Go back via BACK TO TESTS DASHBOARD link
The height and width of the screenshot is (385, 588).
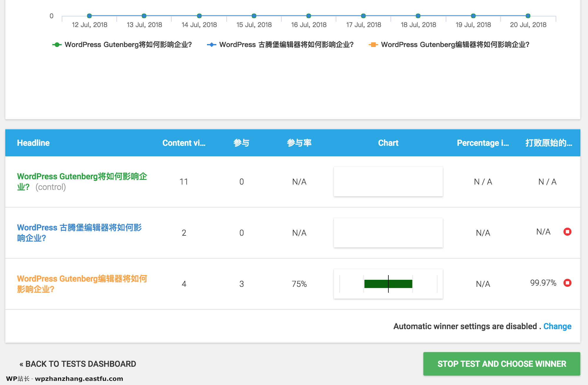[x=78, y=364]
